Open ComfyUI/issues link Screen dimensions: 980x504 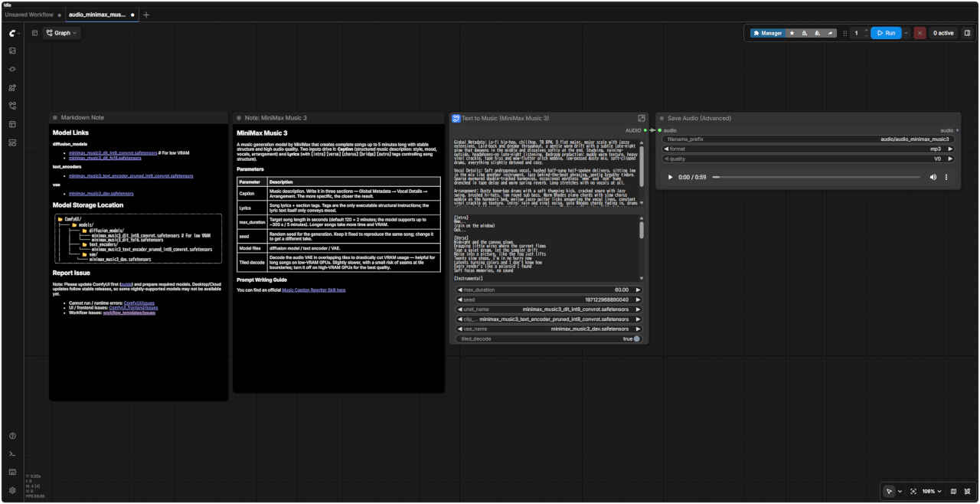point(140,304)
